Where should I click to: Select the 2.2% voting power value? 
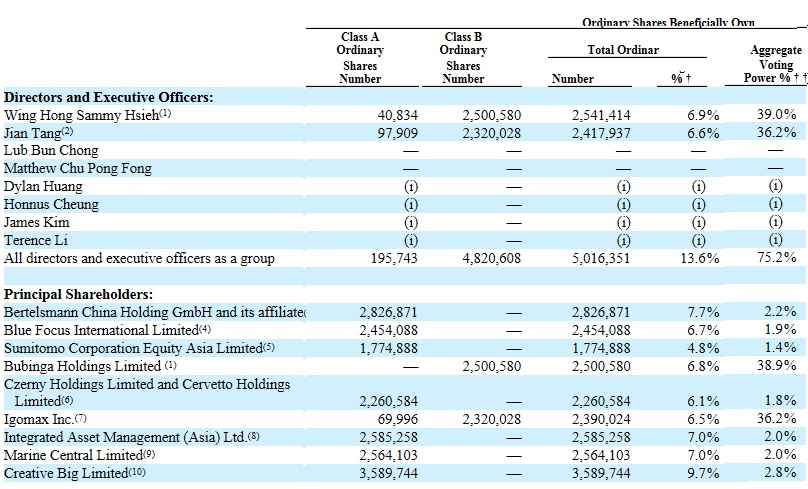pos(780,312)
